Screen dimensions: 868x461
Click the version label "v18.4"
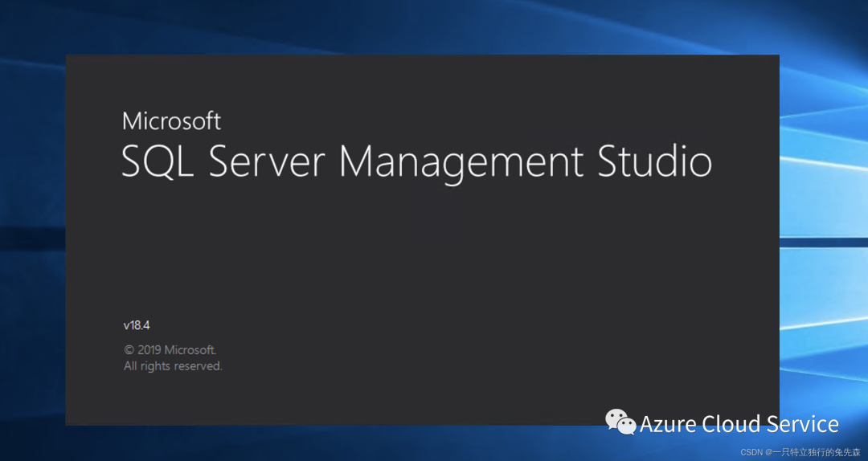point(137,324)
